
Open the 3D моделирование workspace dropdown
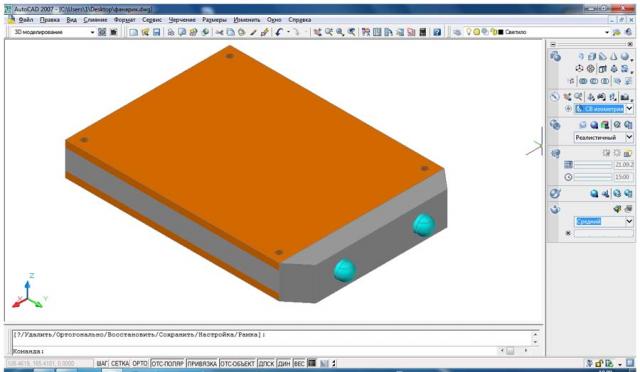click(x=53, y=32)
